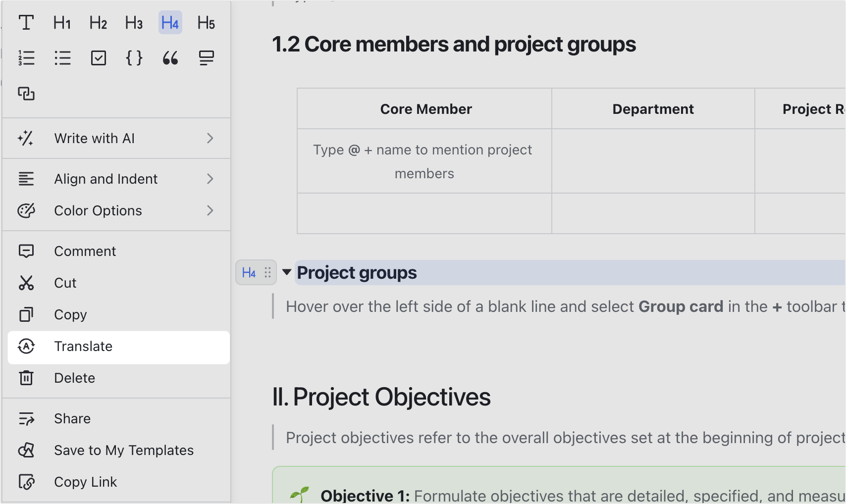The image size is (846, 504).
Task: Click the Core Member header cell
Action: [x=424, y=109]
